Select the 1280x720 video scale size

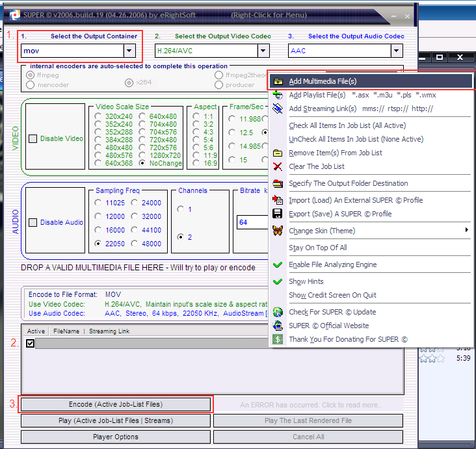pos(142,155)
